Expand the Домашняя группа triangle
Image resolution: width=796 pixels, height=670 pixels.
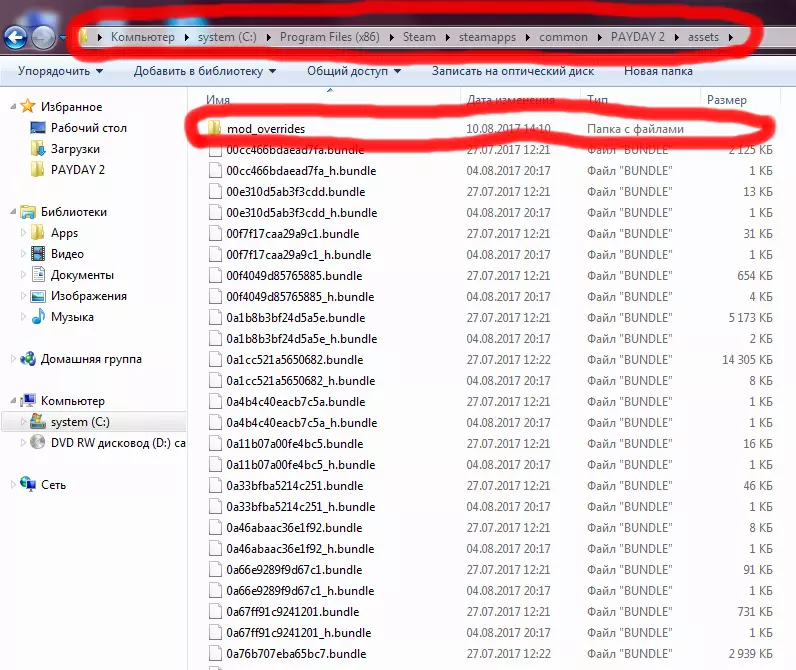(x=13, y=359)
